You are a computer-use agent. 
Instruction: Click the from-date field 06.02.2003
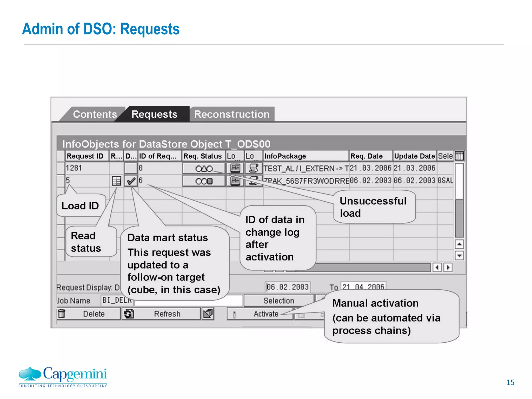click(x=288, y=287)
